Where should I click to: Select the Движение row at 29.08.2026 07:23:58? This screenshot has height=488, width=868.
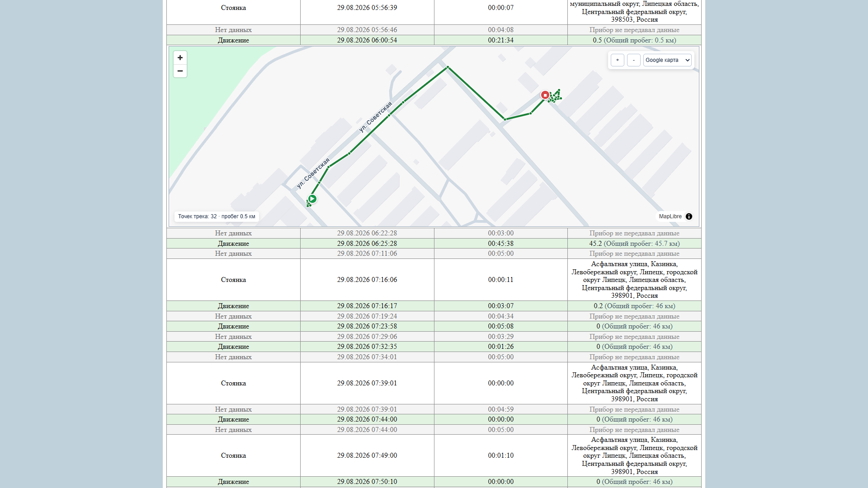tap(434, 326)
